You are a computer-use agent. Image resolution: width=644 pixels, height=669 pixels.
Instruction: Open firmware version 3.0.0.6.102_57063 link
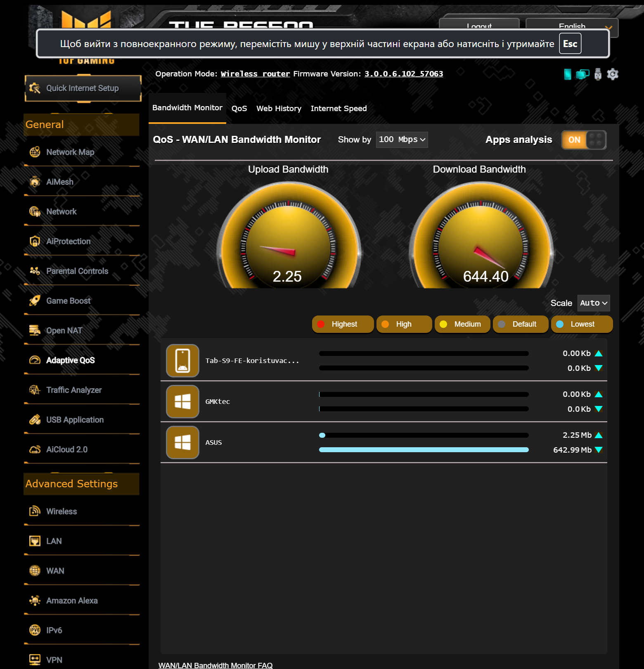click(404, 74)
